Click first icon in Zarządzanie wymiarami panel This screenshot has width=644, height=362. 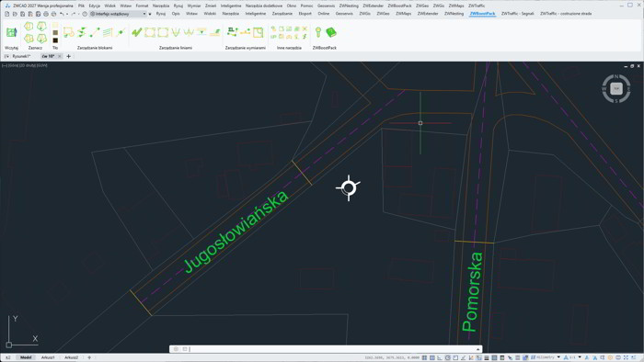point(232,32)
